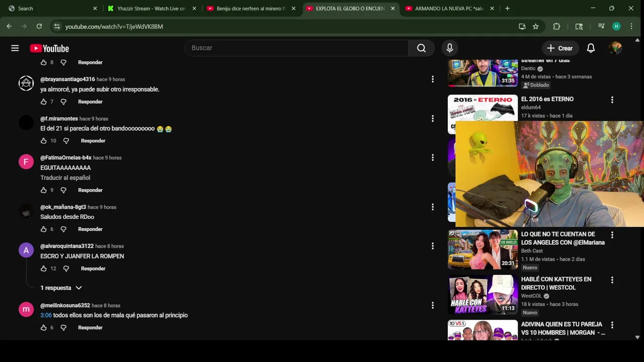Expand the 1 respuesta replies thread
The image size is (644, 362).
point(61,288)
